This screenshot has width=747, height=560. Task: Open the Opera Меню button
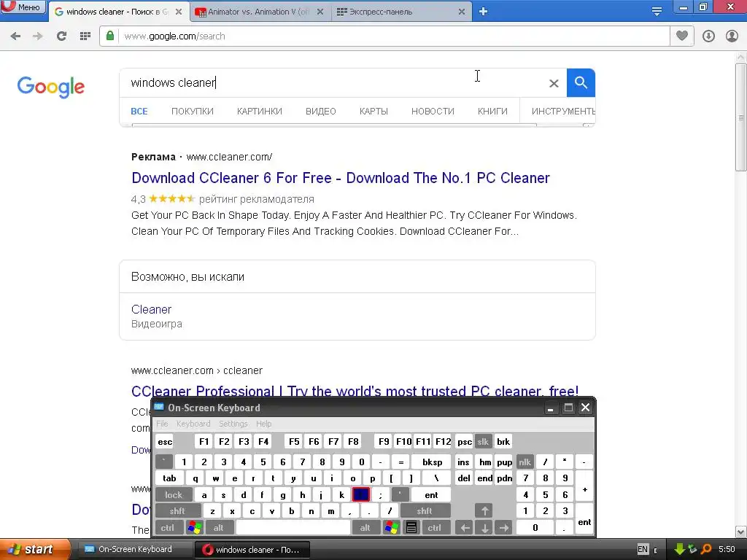pyautogui.click(x=23, y=7)
